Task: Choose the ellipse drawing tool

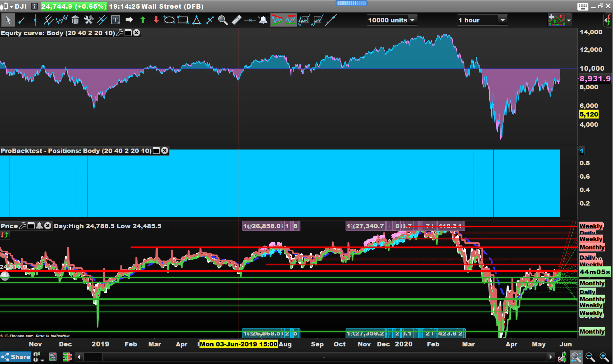Action: tap(169, 20)
